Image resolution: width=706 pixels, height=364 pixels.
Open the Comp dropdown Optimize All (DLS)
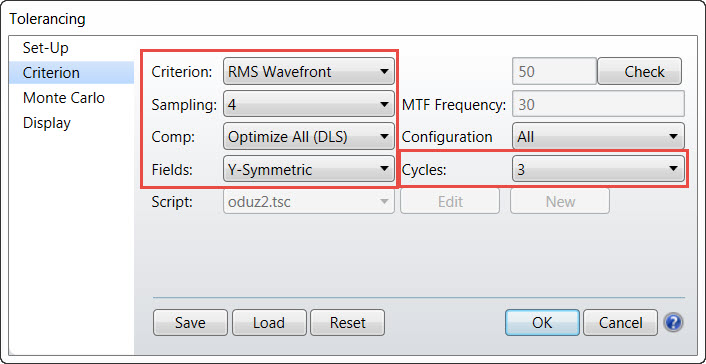[309, 136]
